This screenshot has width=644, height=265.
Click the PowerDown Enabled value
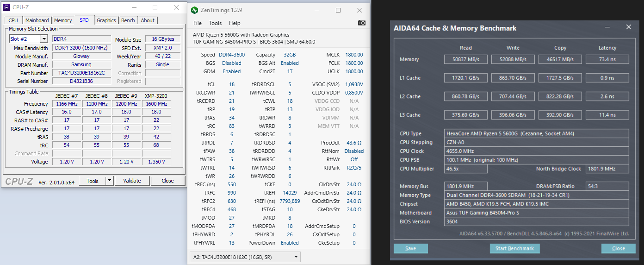coord(290,243)
